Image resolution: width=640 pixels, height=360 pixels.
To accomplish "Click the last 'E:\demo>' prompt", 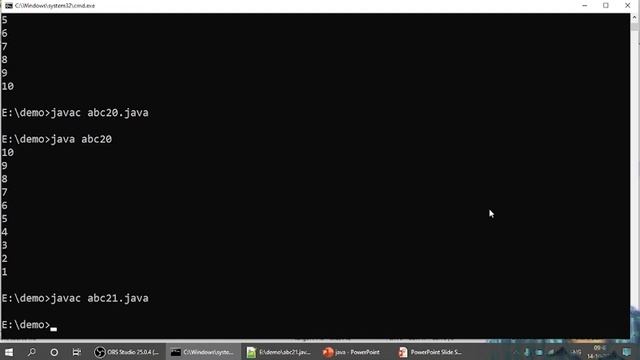I will point(26,325).
